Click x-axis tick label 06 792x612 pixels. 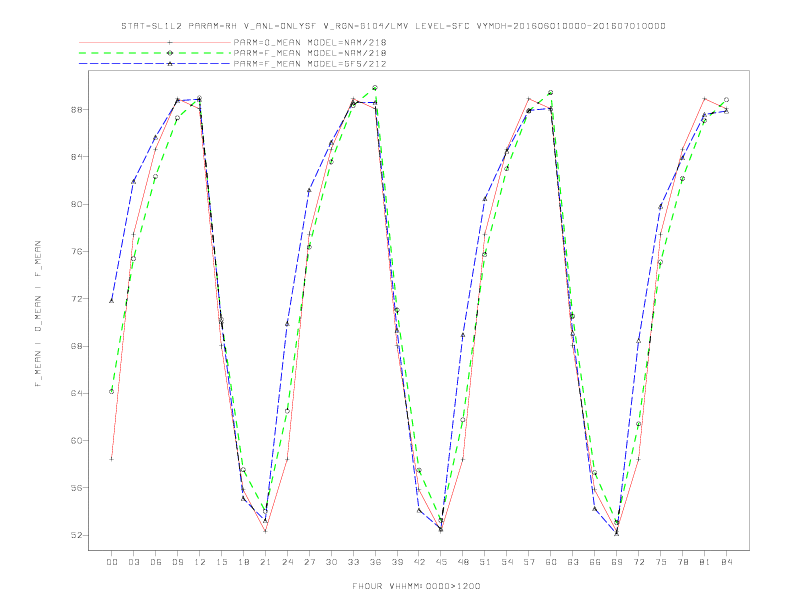point(156,562)
